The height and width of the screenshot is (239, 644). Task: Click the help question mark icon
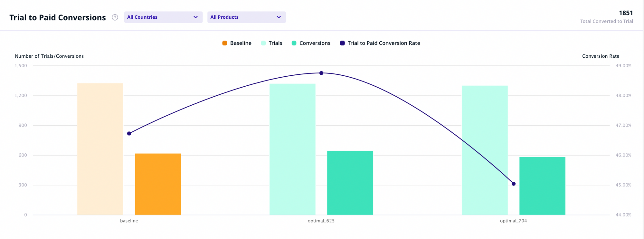pyautogui.click(x=115, y=17)
